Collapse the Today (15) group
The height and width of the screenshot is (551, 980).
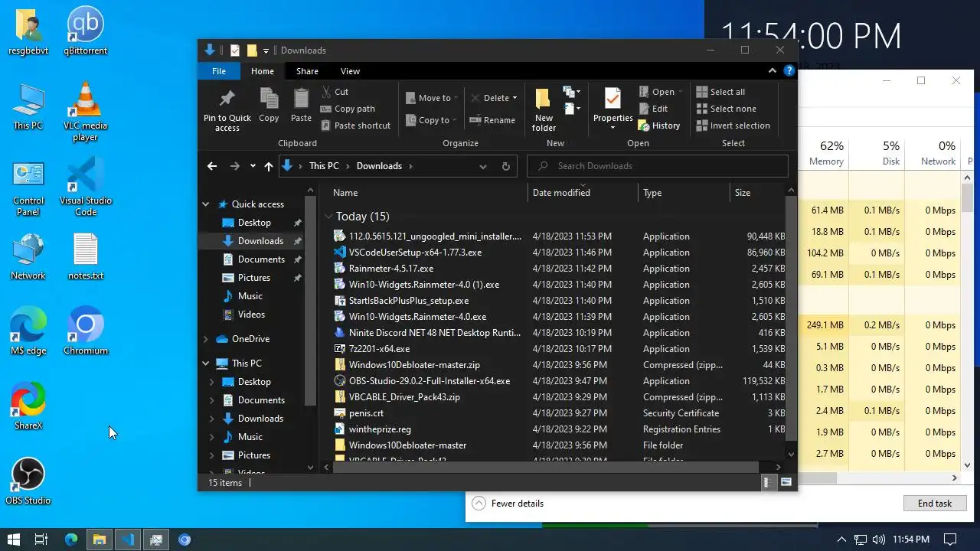tap(328, 217)
